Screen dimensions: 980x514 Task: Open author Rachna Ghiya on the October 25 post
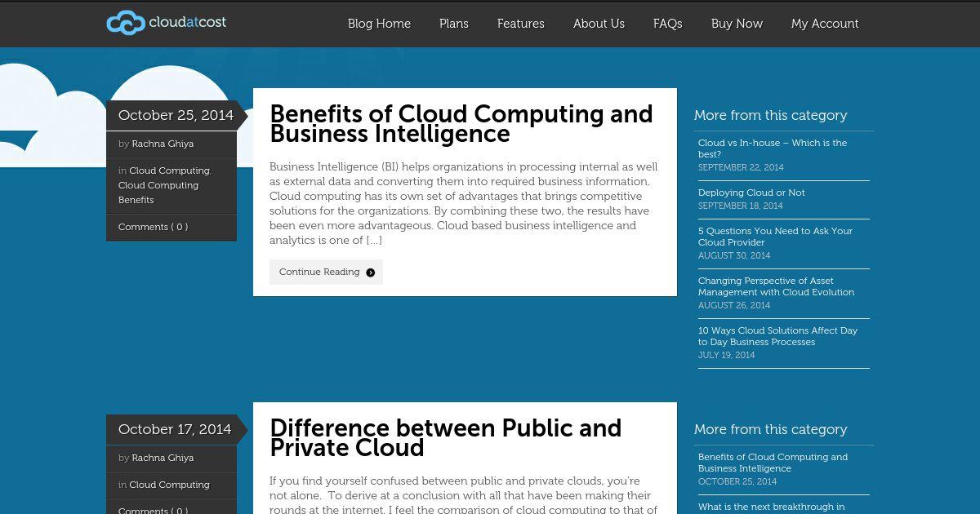click(163, 144)
